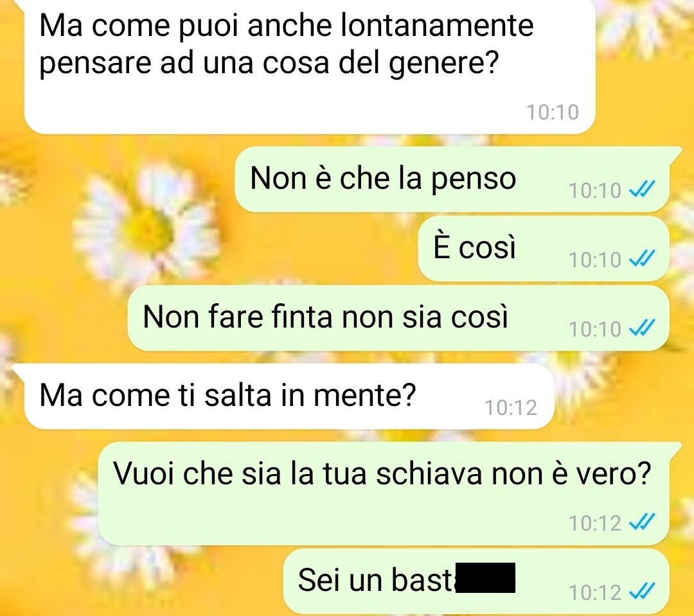
Task: Tap the 'Ma come ti salta in mente?' message
Action: pyautogui.click(x=289, y=396)
